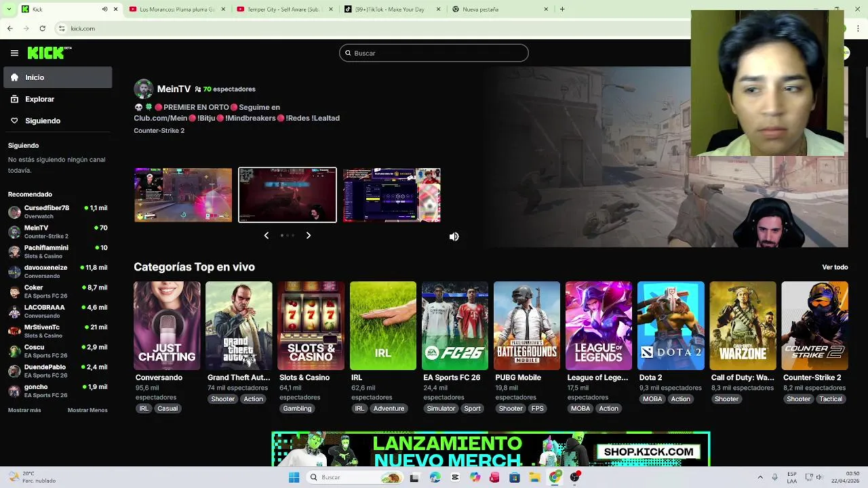Click Gambling tag under Slots & Casino
The height and width of the screenshot is (488, 868).
pyautogui.click(x=297, y=409)
